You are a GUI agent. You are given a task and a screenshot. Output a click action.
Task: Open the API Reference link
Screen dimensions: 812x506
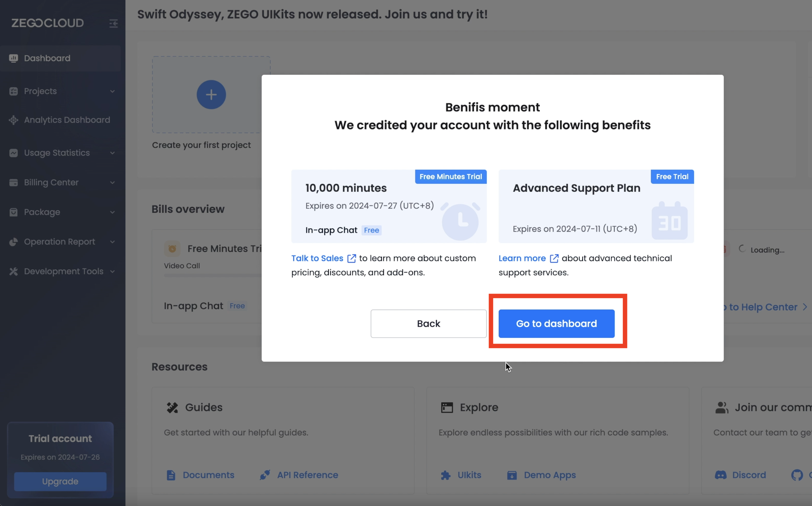[x=307, y=475]
